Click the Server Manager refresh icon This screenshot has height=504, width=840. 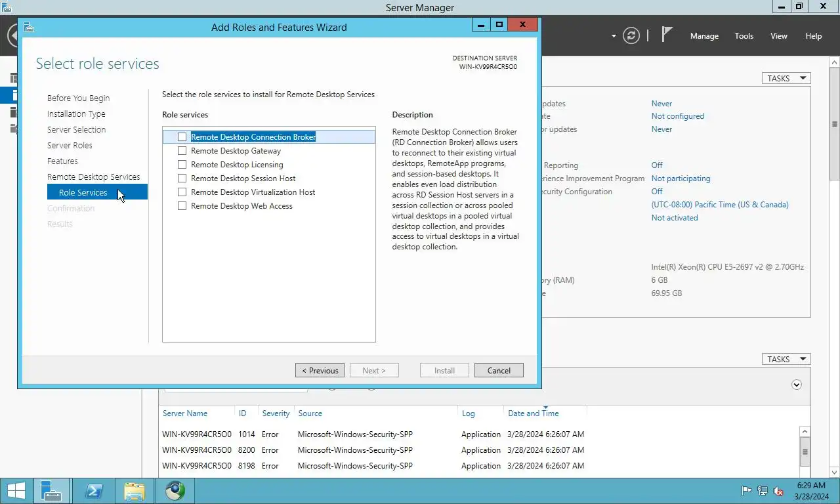[x=631, y=35]
